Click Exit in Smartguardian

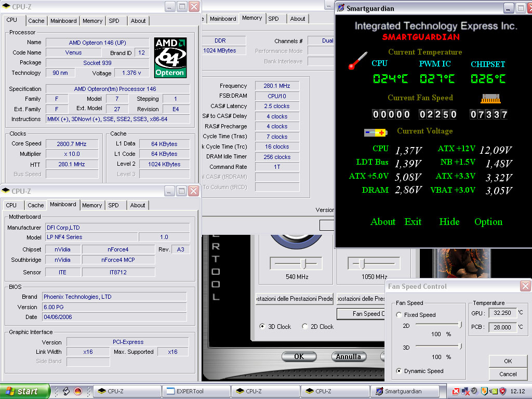point(413,221)
